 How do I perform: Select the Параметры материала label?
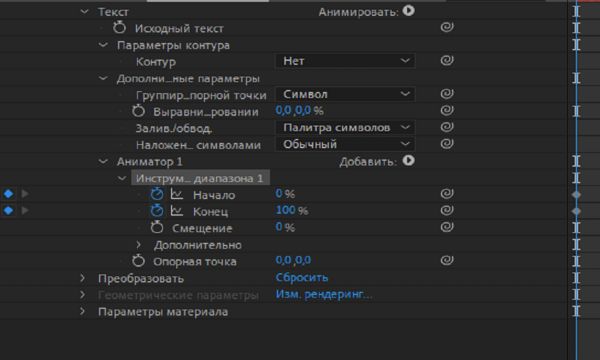(163, 312)
